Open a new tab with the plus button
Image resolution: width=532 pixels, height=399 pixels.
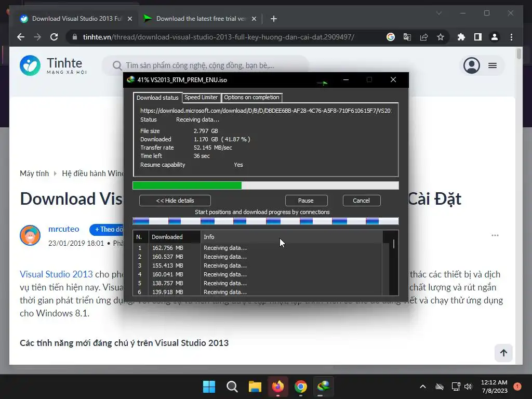(273, 19)
